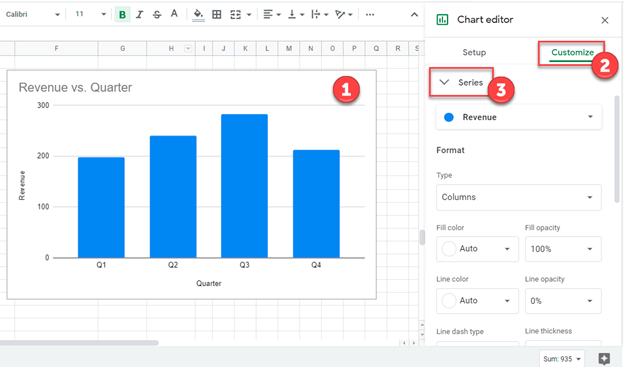Click the Revenue vs. Quarter chart title
This screenshot has width=624, height=367.
tap(75, 87)
